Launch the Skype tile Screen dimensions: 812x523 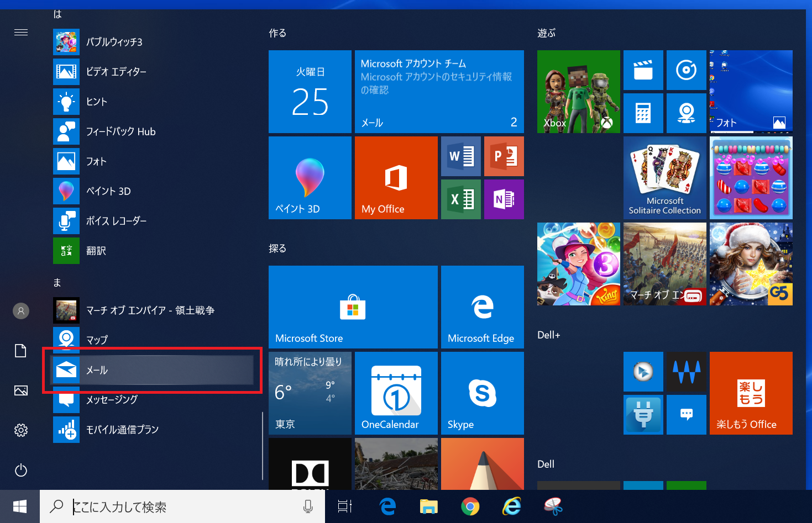(483, 393)
